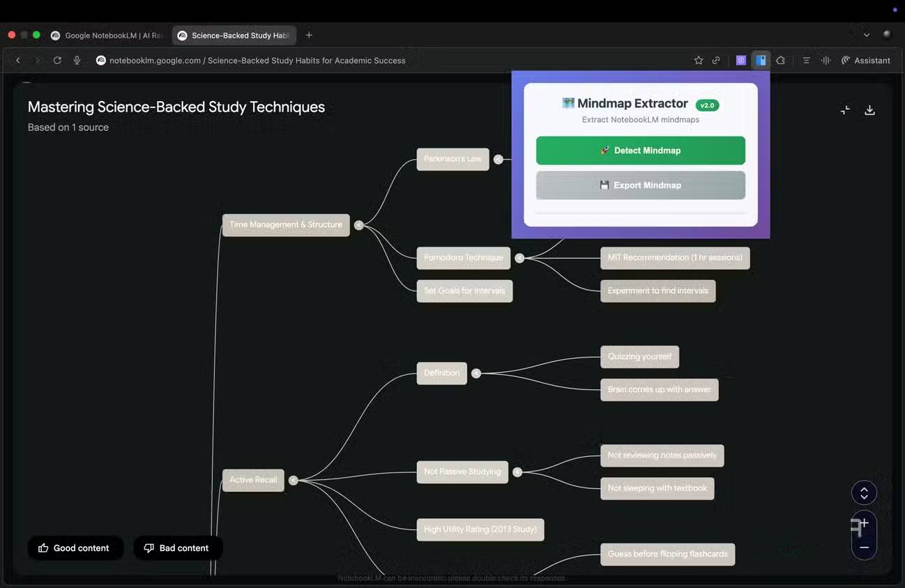Select the Guess before flipping flashcards node
Viewport: 905px width, 588px height.
point(667,555)
